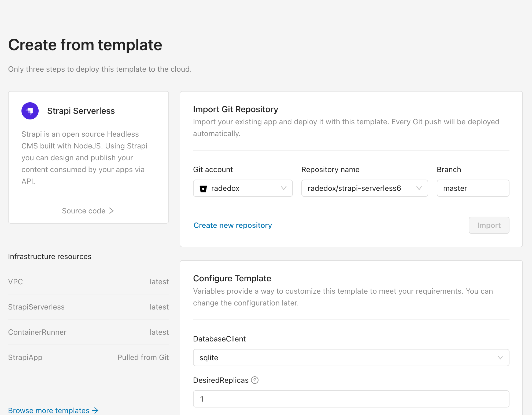532x415 pixels.
Task: Open the DesiredReplicas help tooltip icon
Action: tap(255, 380)
